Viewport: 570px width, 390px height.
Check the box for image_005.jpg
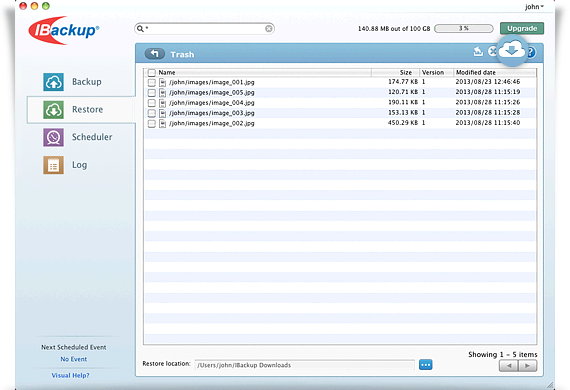[152, 93]
